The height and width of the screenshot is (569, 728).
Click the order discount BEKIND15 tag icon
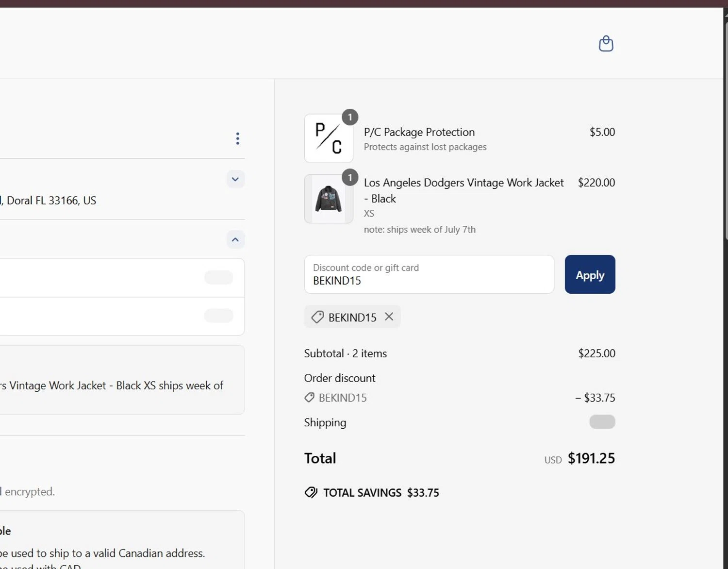(x=309, y=398)
